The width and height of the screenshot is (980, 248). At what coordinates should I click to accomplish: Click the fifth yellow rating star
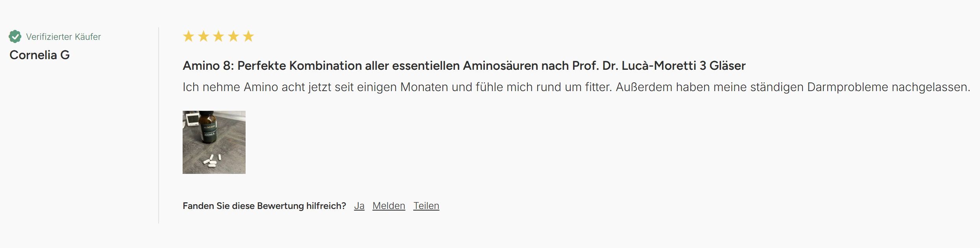[x=248, y=36]
